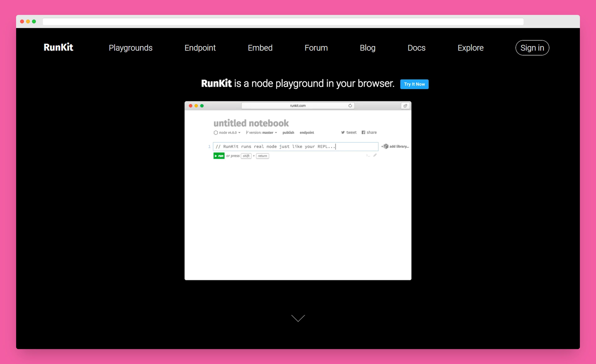
Task: Click the outer browser address bar
Action: [283, 22]
